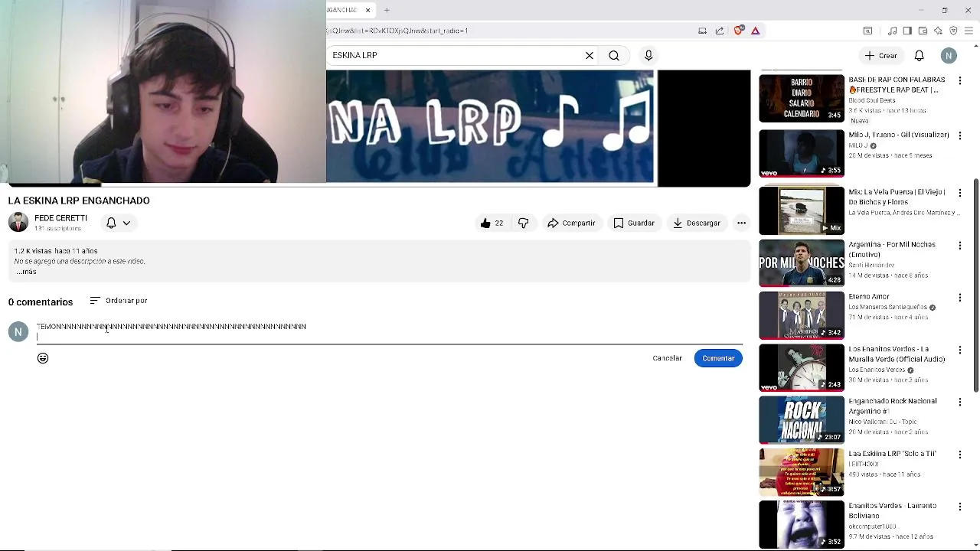Open the emoji picker in comment box
Screen dimensions: 980x551
click(x=43, y=358)
